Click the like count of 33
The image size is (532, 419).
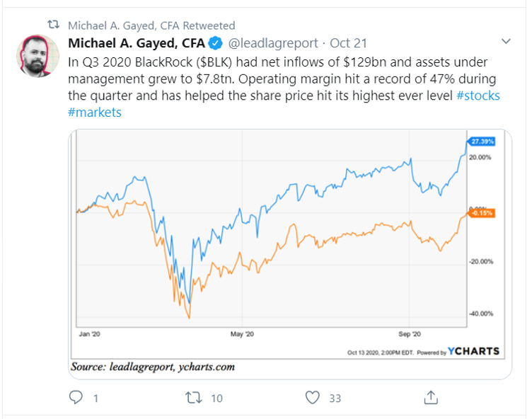point(335,398)
